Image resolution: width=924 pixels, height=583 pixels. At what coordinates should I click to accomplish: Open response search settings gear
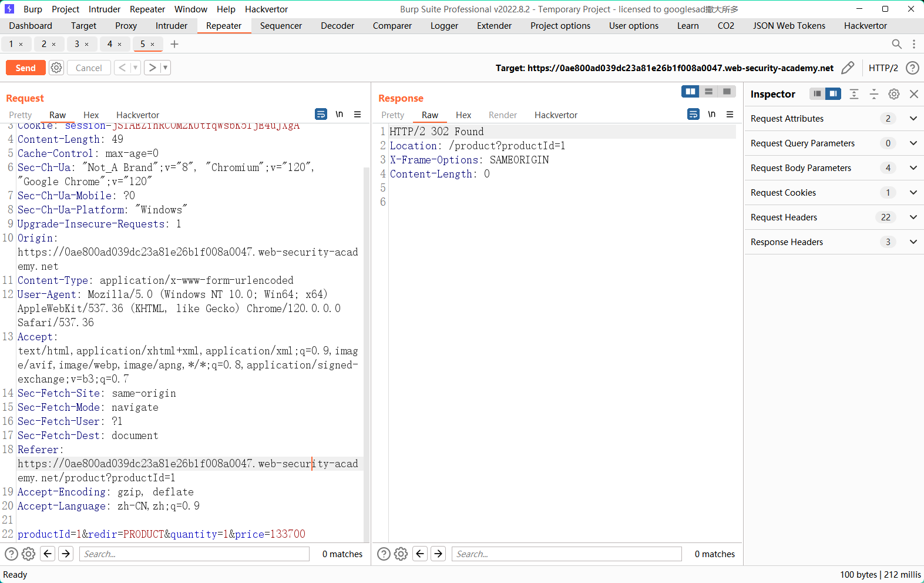pyautogui.click(x=401, y=554)
